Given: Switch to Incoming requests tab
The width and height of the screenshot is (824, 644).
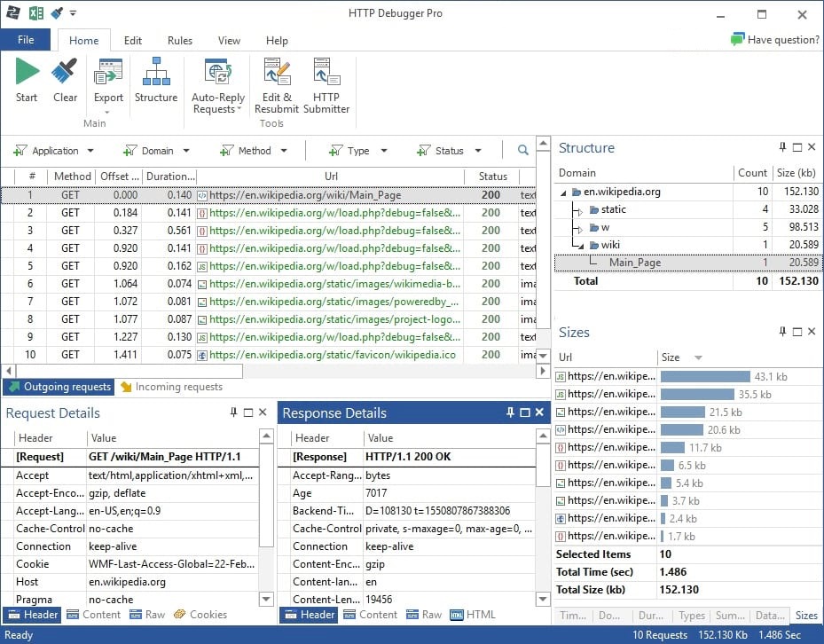Looking at the screenshot, I should (x=172, y=387).
